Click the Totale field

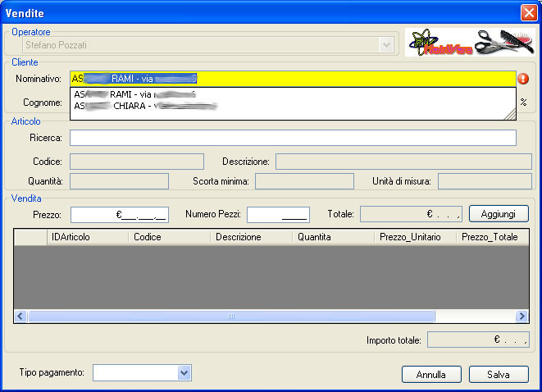pos(411,214)
